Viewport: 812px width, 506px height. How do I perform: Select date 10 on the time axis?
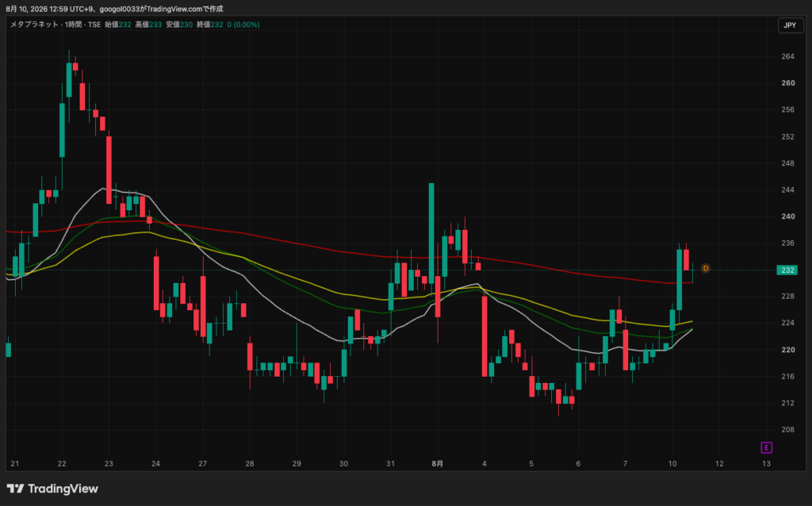[x=672, y=463]
